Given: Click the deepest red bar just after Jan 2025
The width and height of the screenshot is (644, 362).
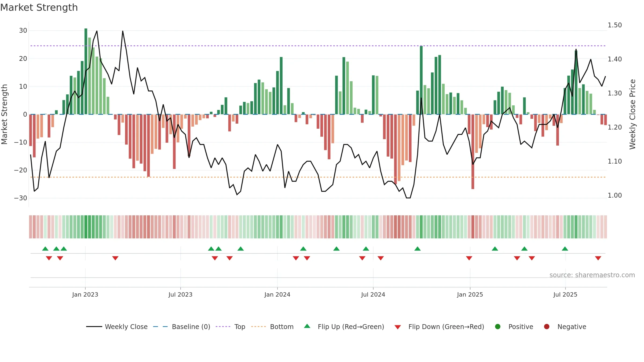Looking at the screenshot, I should pyautogui.click(x=473, y=152).
